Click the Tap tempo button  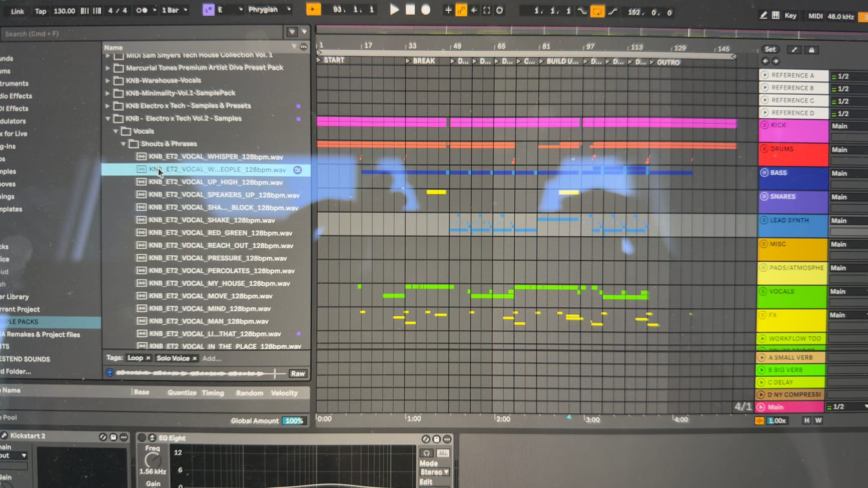click(40, 11)
